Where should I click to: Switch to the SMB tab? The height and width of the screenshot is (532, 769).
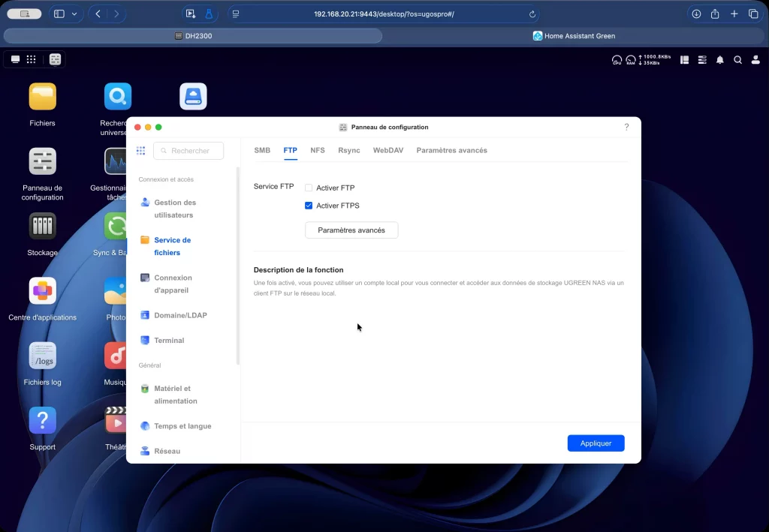(262, 151)
